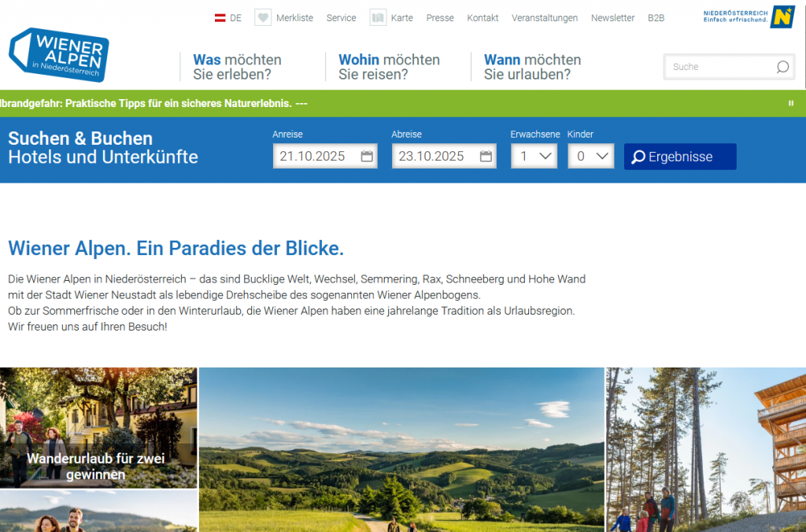Screen dimensions: 806x532
Task: Open the Wann möchten Sie urlauben menu
Action: pos(533,67)
